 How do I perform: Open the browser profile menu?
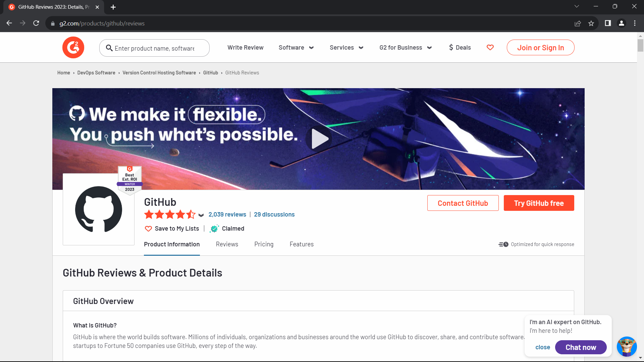point(621,23)
